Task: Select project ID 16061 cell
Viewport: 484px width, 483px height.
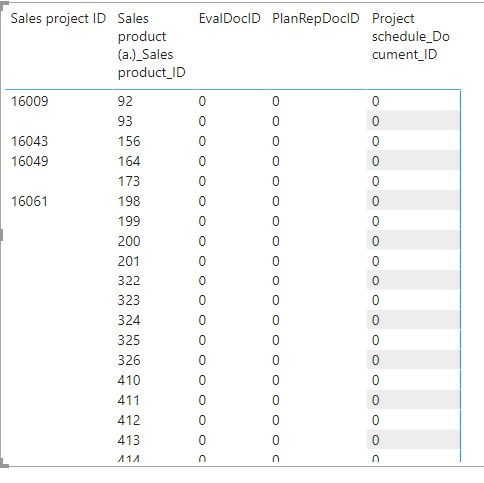Action: (x=29, y=201)
